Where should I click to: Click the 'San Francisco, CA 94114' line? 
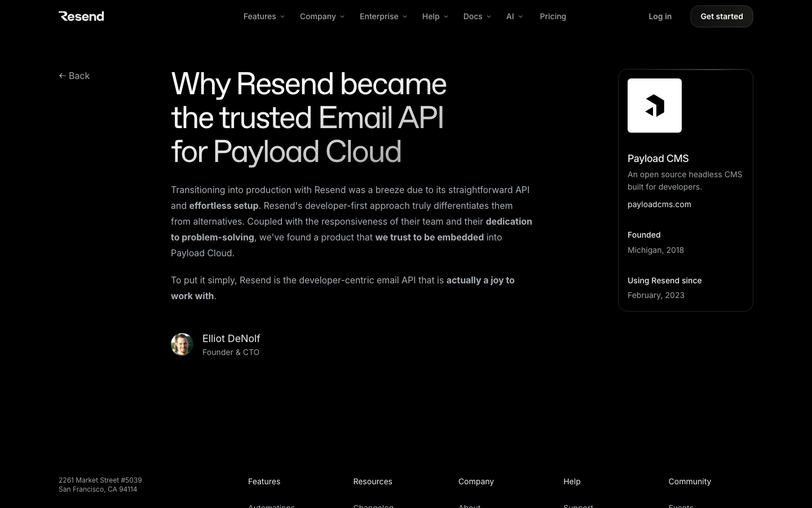coord(98,489)
